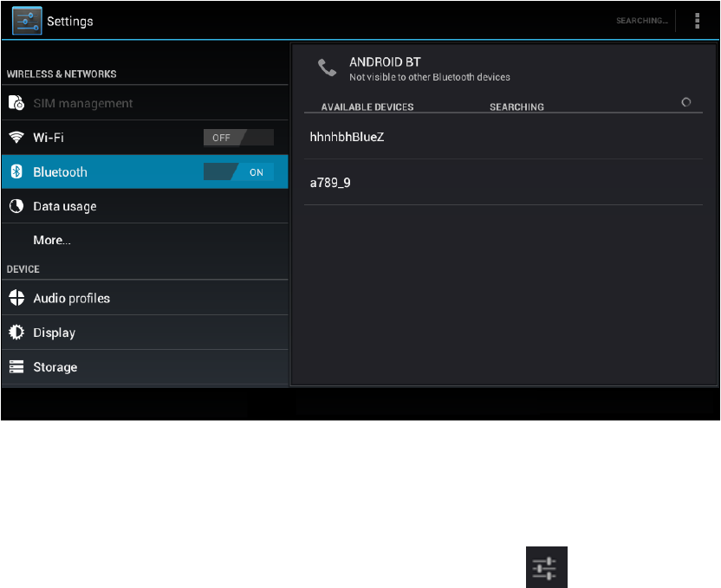Click the SEARCHING label in devices header
The width and height of the screenshot is (721, 588).
click(x=516, y=107)
